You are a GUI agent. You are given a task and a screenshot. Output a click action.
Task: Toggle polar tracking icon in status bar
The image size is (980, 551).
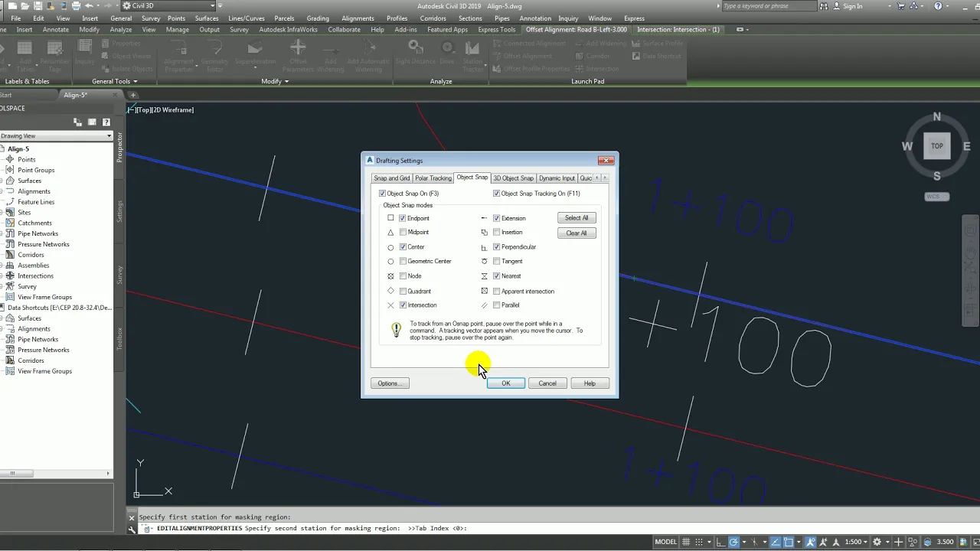point(734,542)
